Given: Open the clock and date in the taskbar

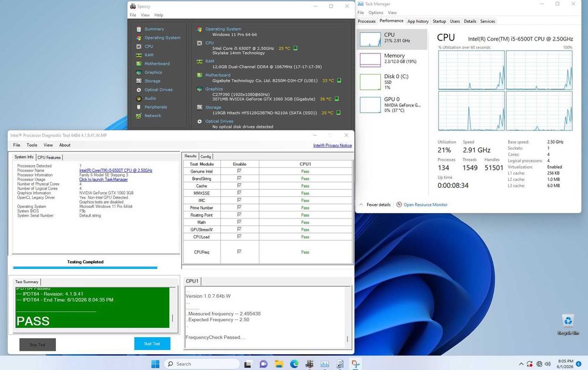Looking at the screenshot, I should (564, 364).
